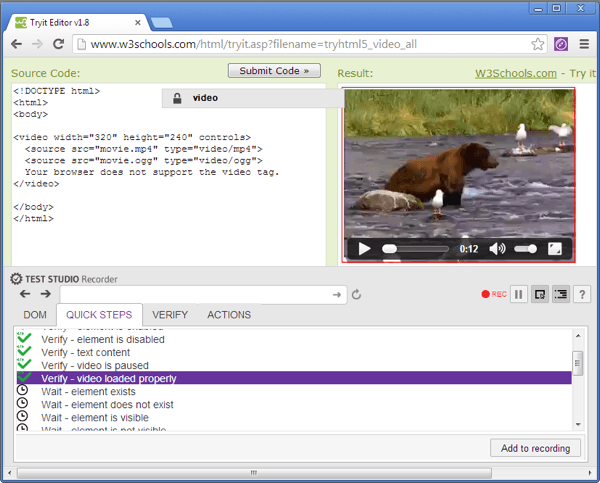
Task: Click clock icon beside 'Wait - element exists'
Action: coord(23,390)
